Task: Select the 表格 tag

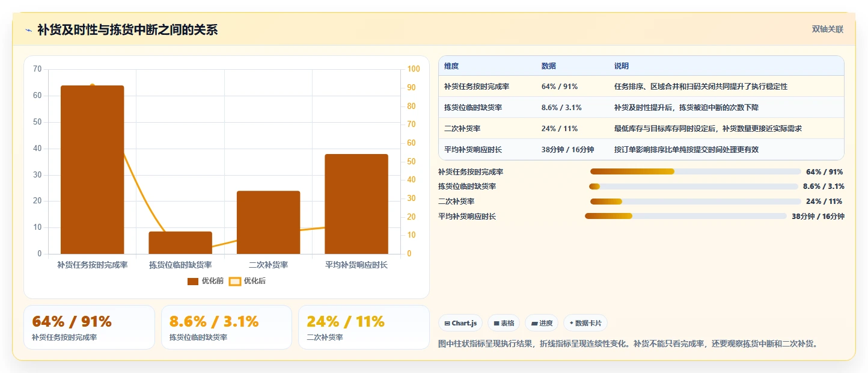Action: [504, 323]
